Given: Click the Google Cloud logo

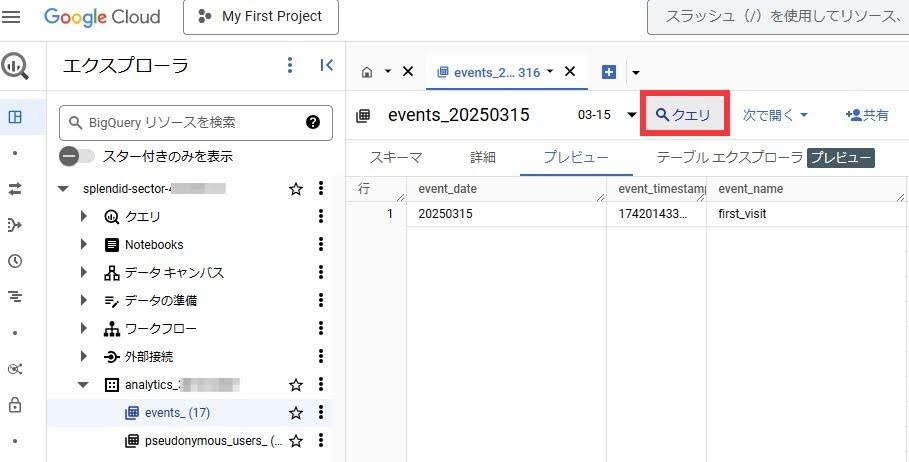Looking at the screenshot, I should (x=102, y=16).
